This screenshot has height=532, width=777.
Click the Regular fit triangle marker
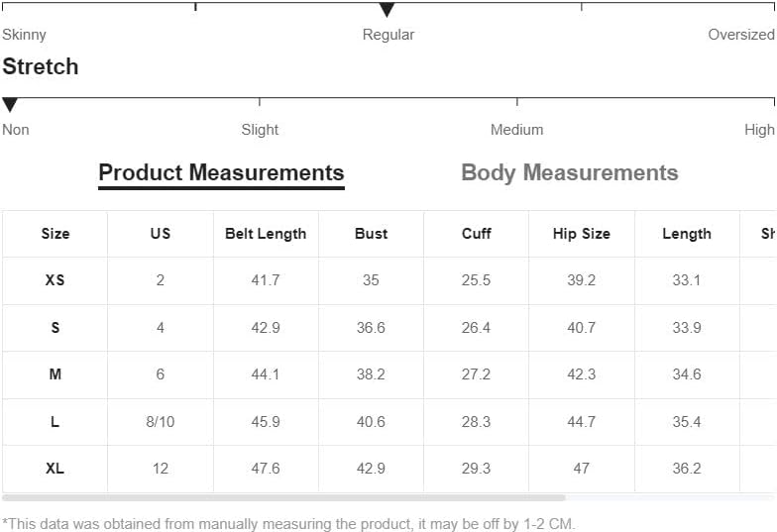click(387, 10)
